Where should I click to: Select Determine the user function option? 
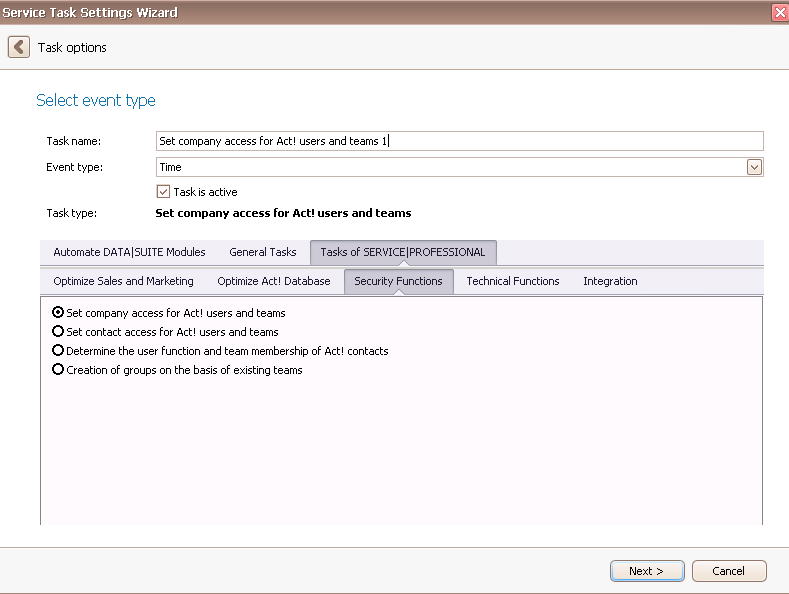tap(58, 350)
